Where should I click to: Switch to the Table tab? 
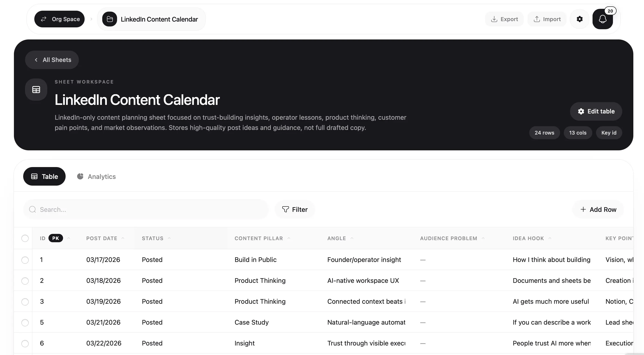pos(44,176)
